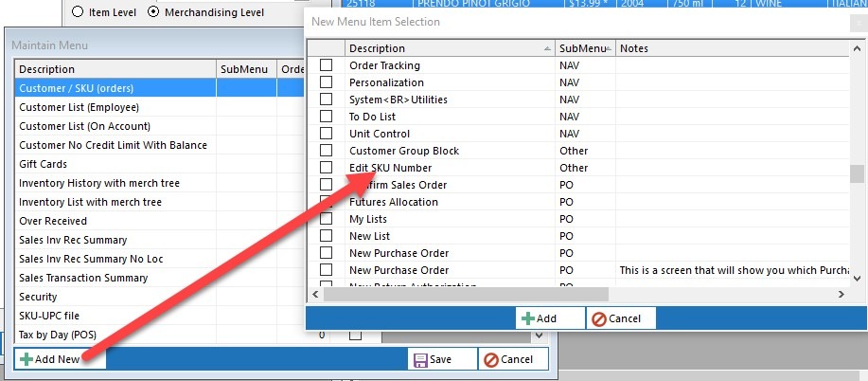The height and width of the screenshot is (381, 868).
Task: Select Gift Cards in Maintain Menu list
Action: [43, 164]
